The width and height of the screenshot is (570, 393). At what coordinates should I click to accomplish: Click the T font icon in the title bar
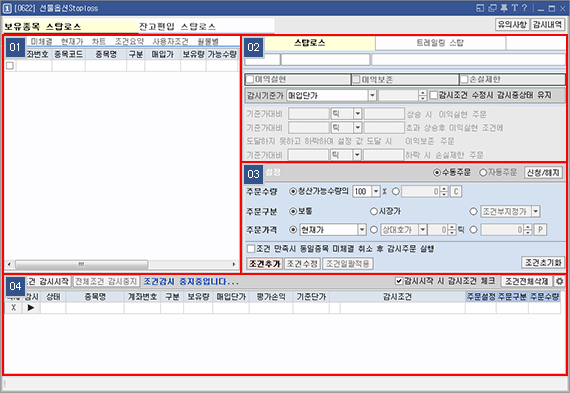514,8
